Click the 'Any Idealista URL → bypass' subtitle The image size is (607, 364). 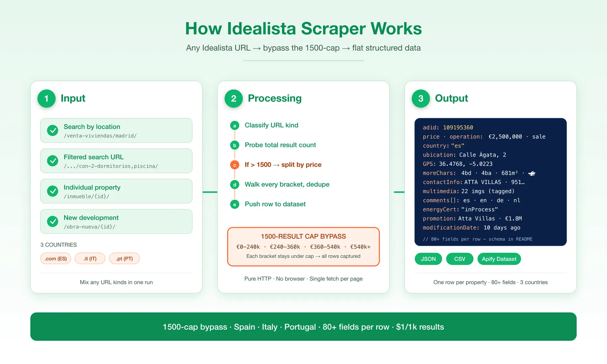click(303, 48)
